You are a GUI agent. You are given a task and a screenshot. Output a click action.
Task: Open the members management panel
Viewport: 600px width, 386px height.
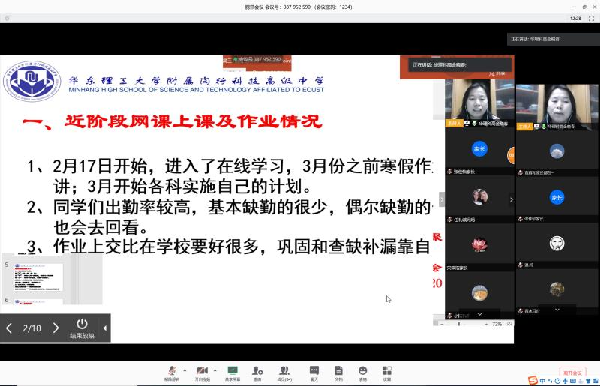click(284, 373)
